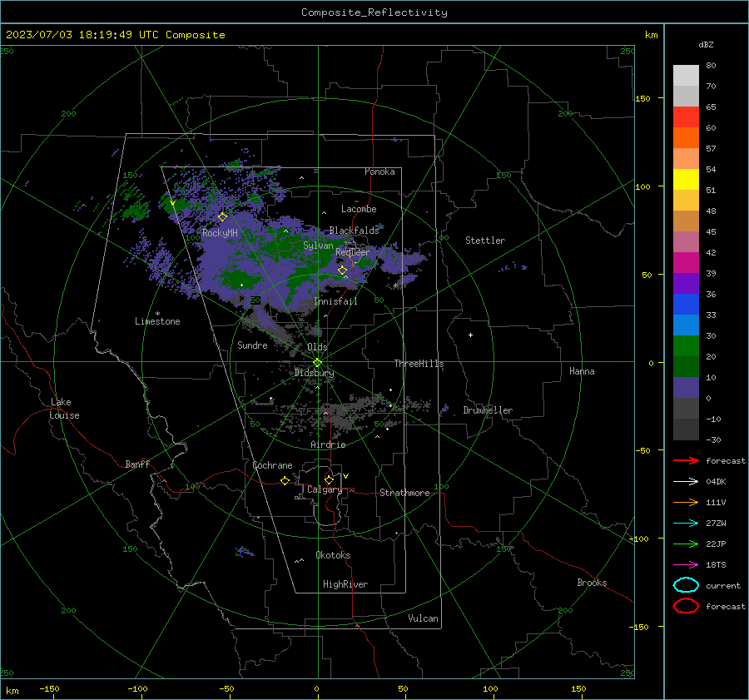Viewport: 749px width, 700px height.
Task: Pick the red swatch between 65 and 60 dBZ
Action: point(686,117)
